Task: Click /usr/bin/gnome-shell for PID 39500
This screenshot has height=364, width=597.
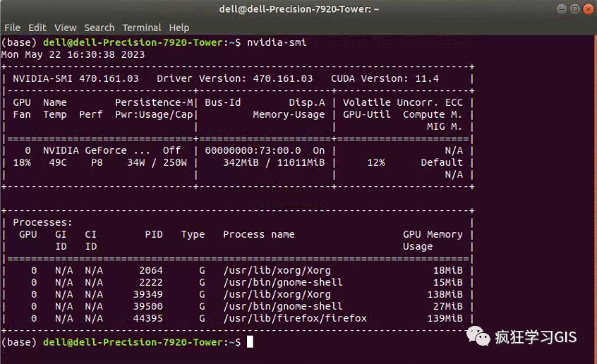Action: [283, 306]
